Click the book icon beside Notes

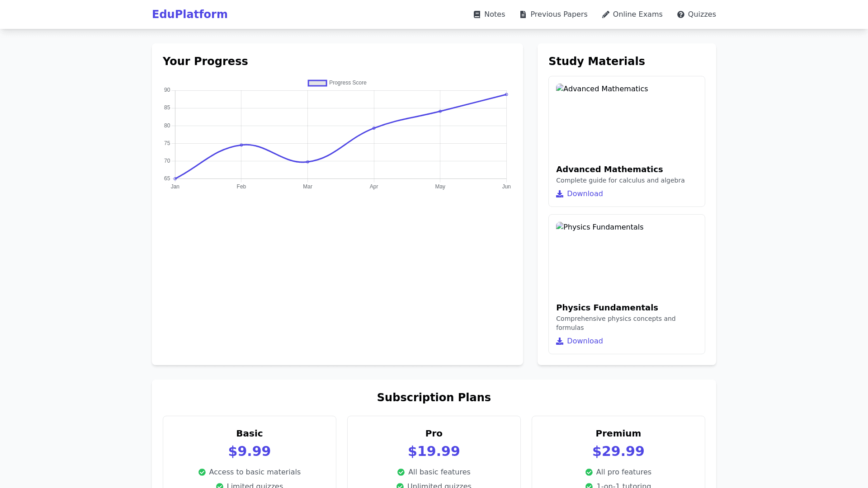[x=476, y=14]
